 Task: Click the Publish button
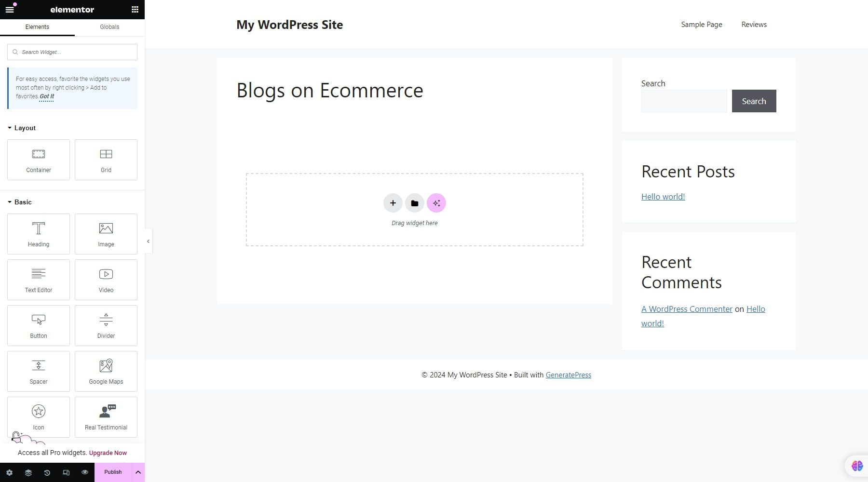[112, 472]
